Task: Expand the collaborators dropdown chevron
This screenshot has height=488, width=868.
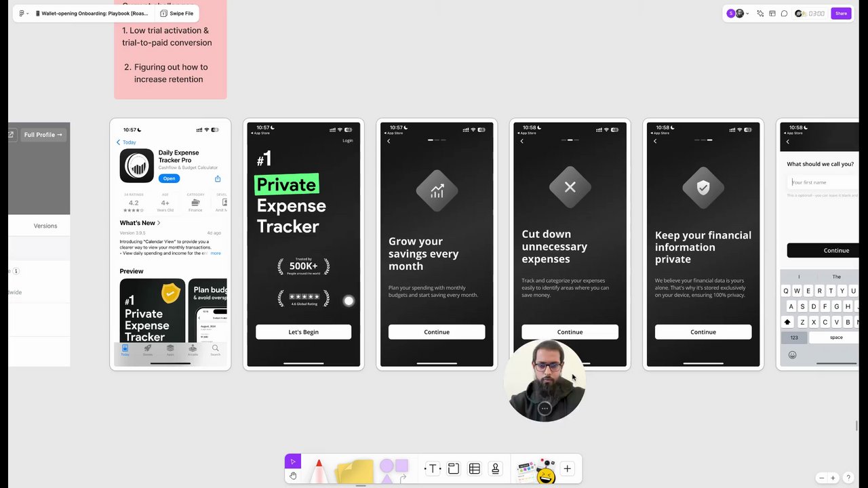Action: [x=747, y=14]
